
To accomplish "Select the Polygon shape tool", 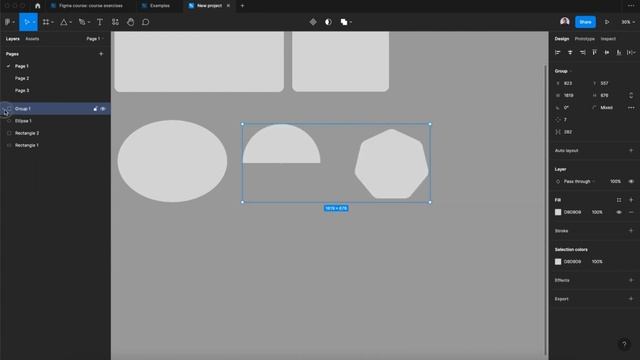I will click(x=64, y=22).
